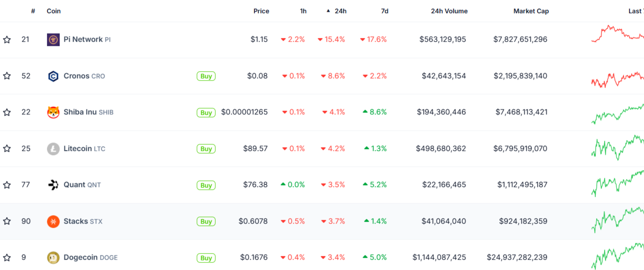Sort by Market Cap column header
This screenshot has width=644, height=270.
pos(531,11)
